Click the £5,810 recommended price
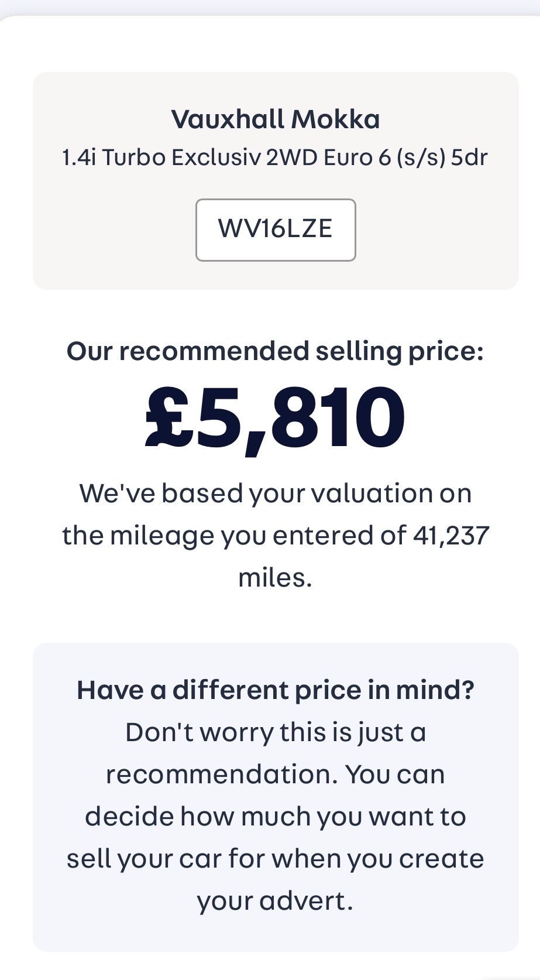Viewport: 540px width, 980px height. point(275,417)
